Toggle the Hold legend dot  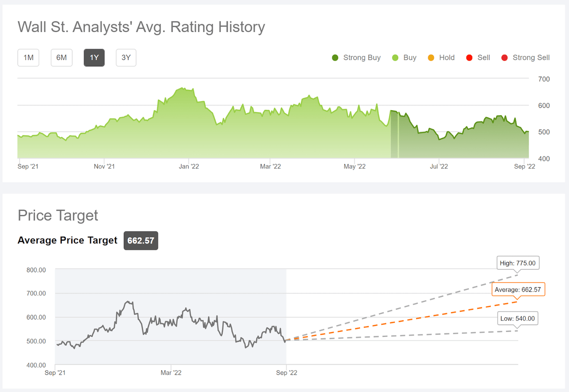click(x=431, y=58)
